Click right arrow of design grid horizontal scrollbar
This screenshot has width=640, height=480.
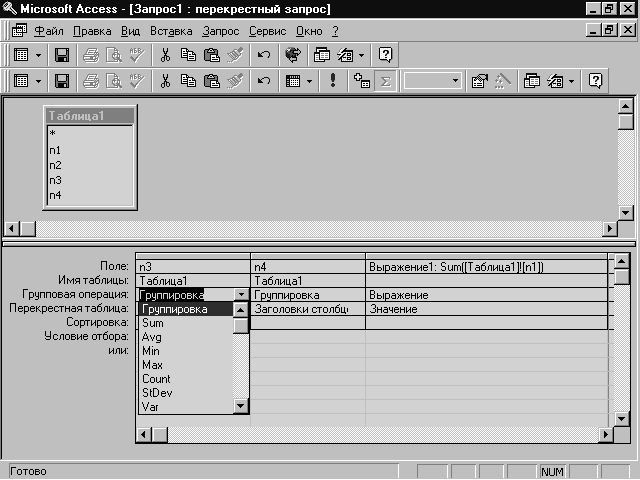click(x=606, y=434)
